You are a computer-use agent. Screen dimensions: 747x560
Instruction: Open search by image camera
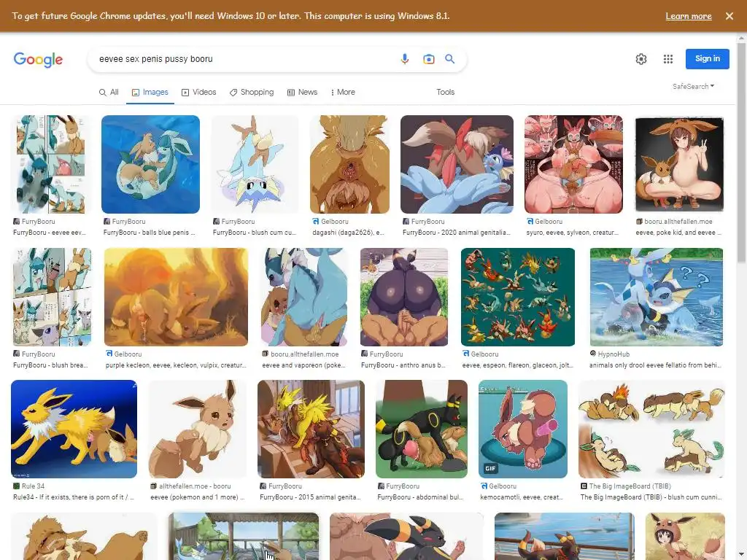point(428,59)
